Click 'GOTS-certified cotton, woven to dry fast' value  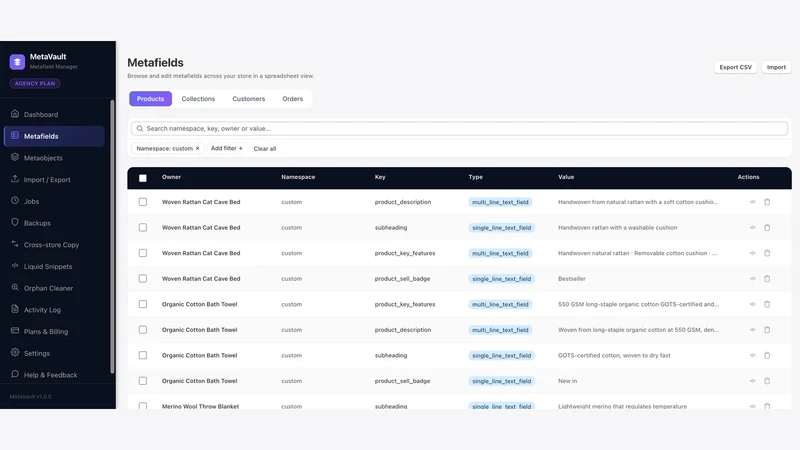click(x=614, y=355)
